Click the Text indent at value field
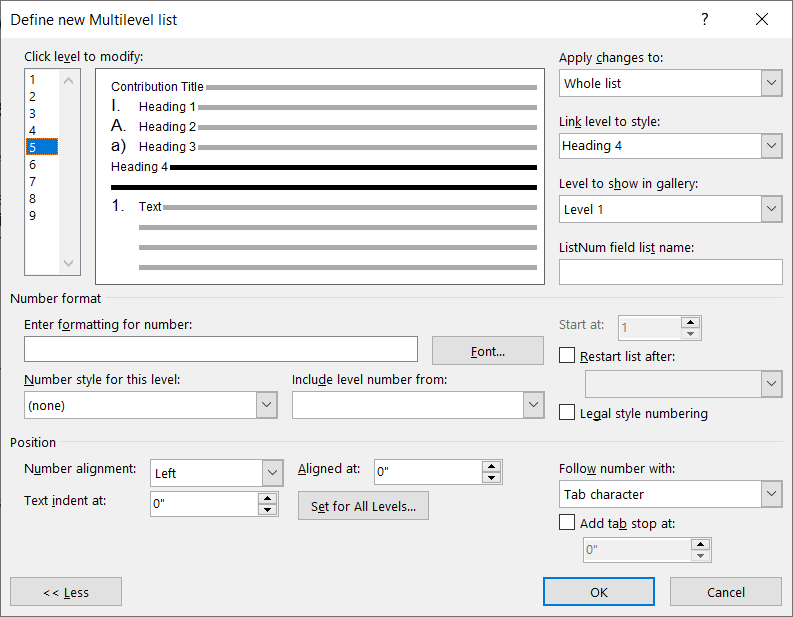793x617 pixels. coord(204,504)
